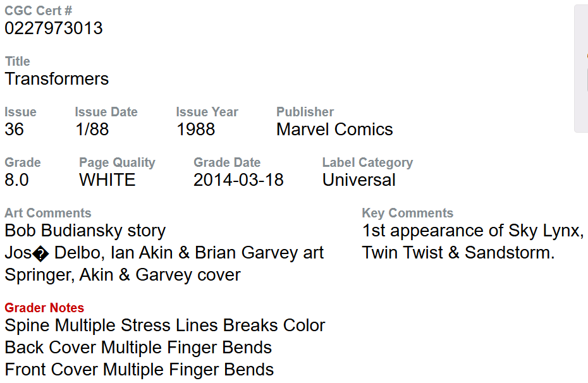This screenshot has width=588, height=383.
Task: Click the Back Cover Multiple Finger Bends note
Action: [x=138, y=348]
